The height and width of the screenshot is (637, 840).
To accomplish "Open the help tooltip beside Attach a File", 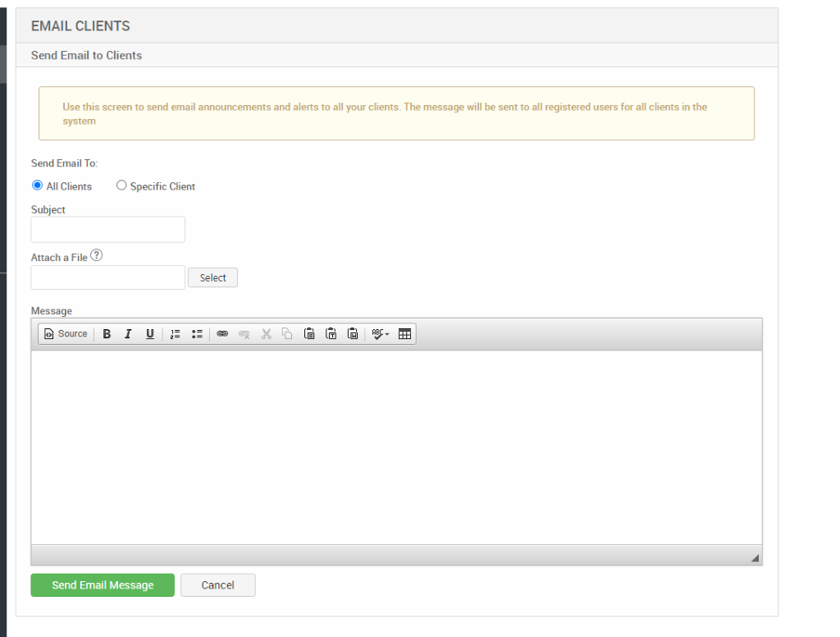I will pos(97,255).
